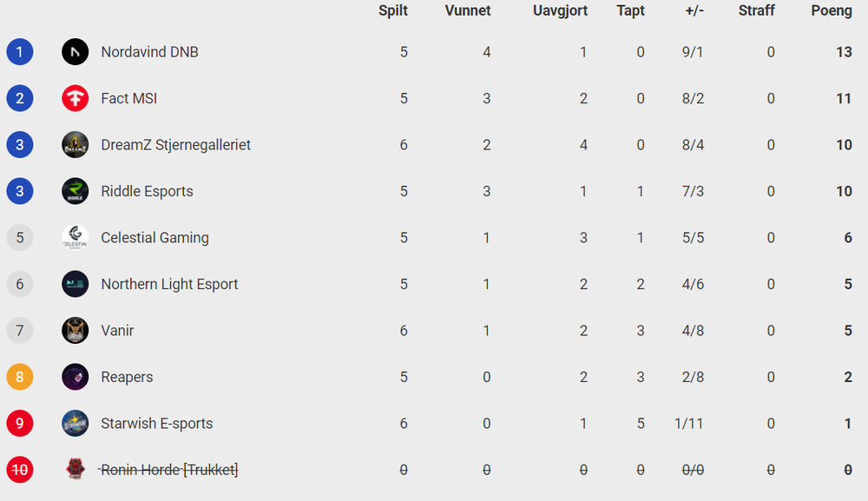Click the Nordavind DNB team logo
The width and height of the screenshot is (868, 501).
coord(75,52)
